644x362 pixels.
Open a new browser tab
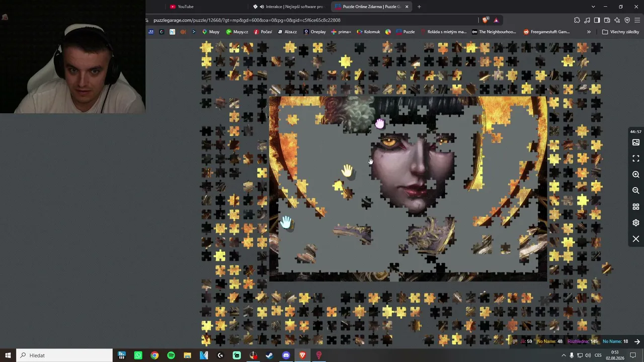coord(419,7)
